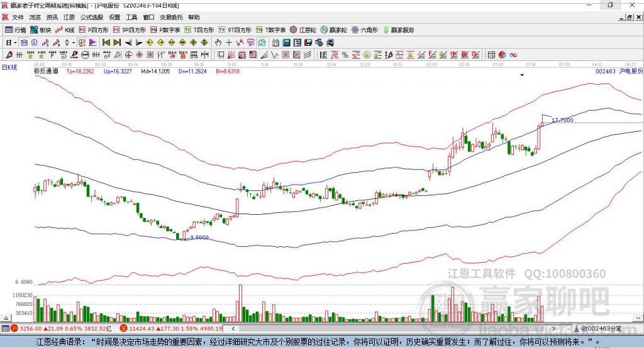Click the 日 period button
Viewport: 644px width, 348px height.
coord(9,43)
